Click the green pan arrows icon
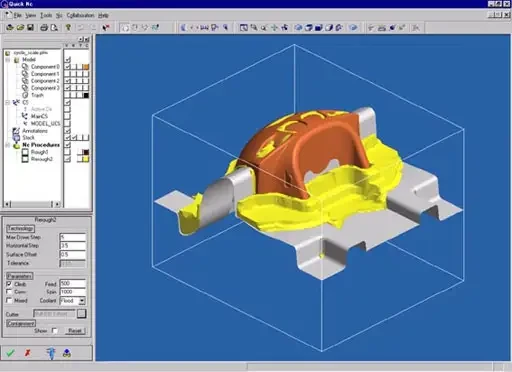 coord(274,28)
